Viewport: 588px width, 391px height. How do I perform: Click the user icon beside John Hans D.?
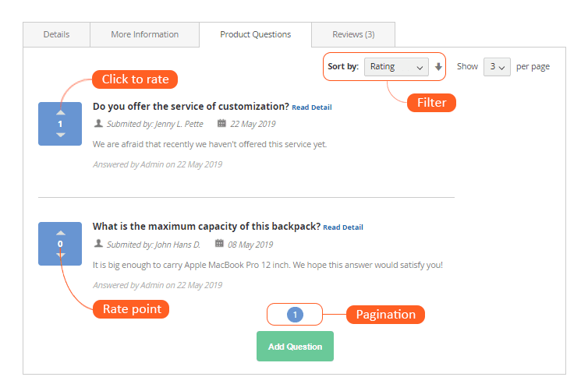(x=98, y=244)
